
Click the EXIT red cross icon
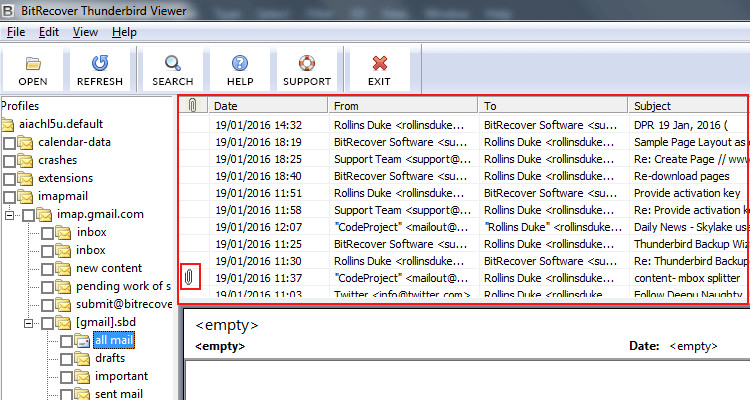379,63
